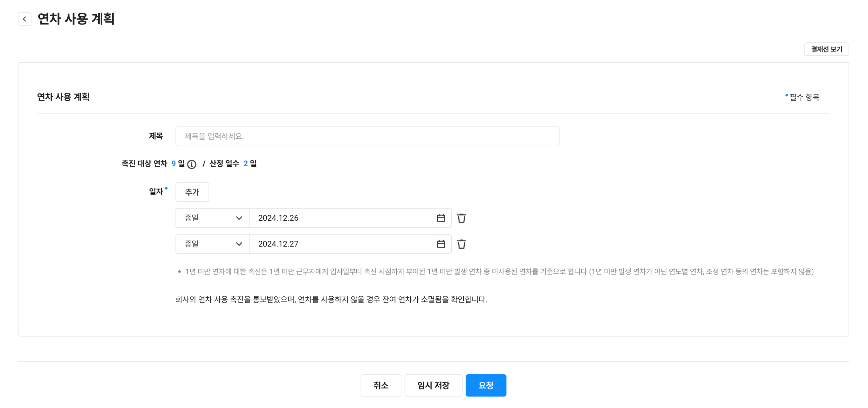Screen dimensions: 868x408
Task: Click the 2024.12.27 date field
Action: point(340,244)
